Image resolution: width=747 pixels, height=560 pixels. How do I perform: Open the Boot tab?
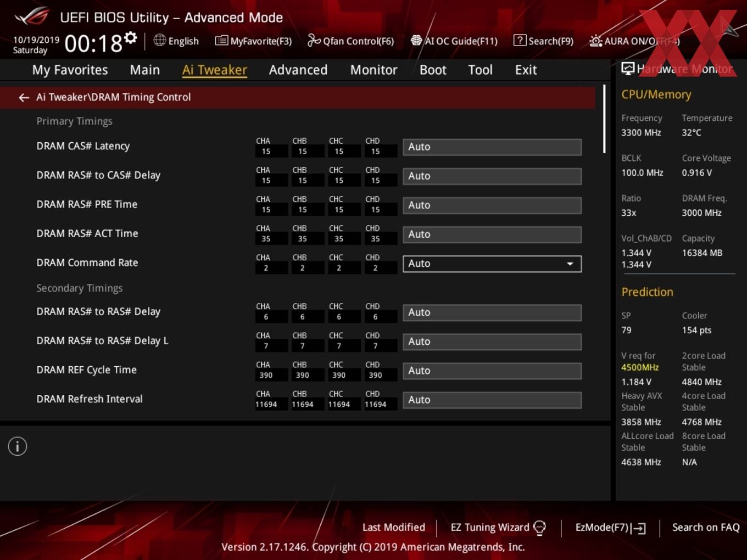coord(433,70)
